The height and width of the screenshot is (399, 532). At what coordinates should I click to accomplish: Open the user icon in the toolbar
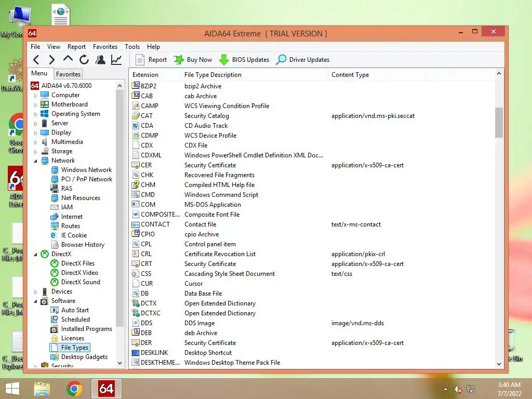(100, 60)
